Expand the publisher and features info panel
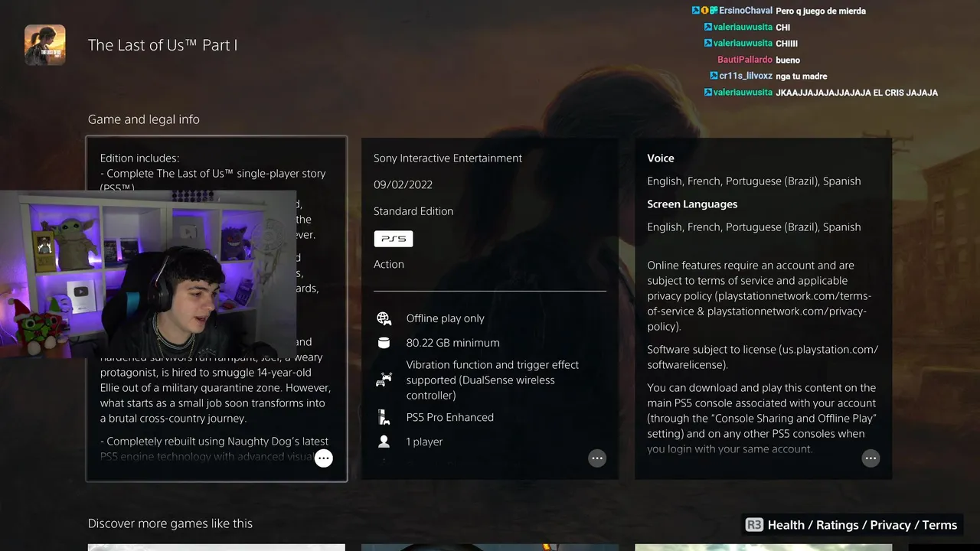Screen dimensions: 980x551 (x=597, y=458)
